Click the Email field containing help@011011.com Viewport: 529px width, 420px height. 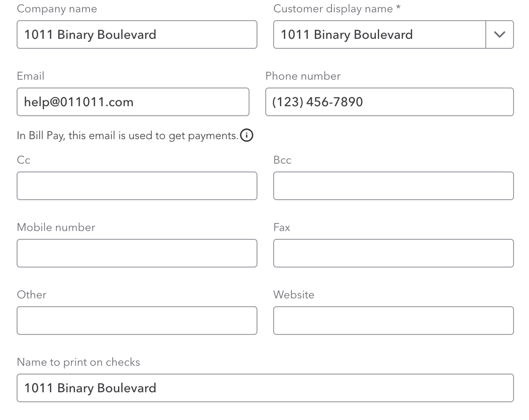[133, 102]
